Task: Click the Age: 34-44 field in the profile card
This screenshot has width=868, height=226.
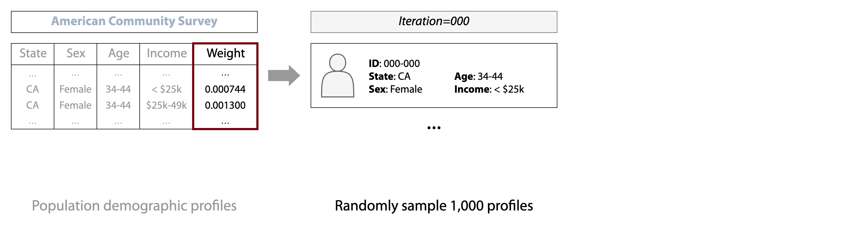Action: pos(478,76)
